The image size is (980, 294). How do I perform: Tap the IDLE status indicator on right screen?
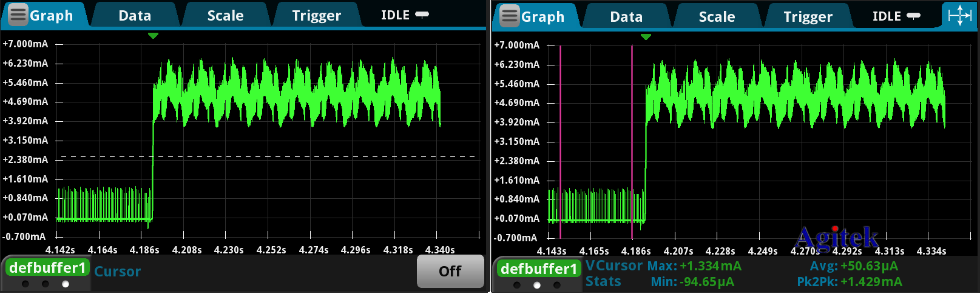(896, 16)
